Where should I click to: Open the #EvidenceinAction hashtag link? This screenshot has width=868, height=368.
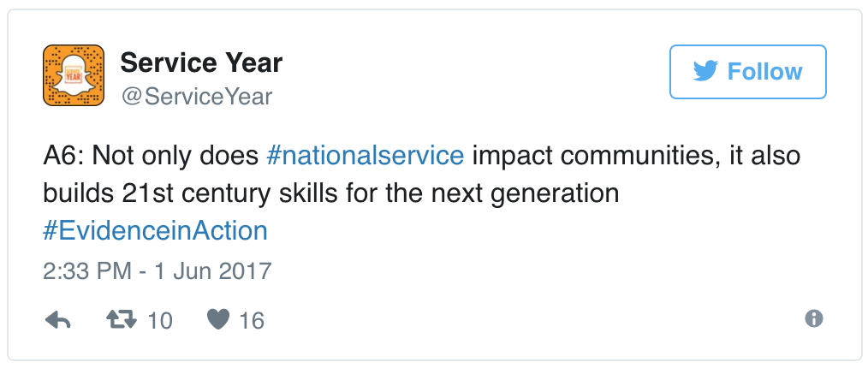click(x=155, y=230)
